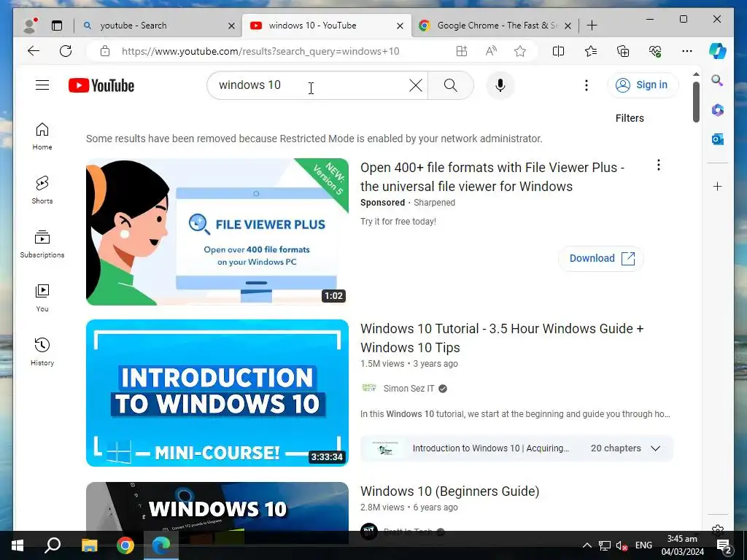Image resolution: width=747 pixels, height=560 pixels.
Task: Show hidden system tray icons chevron
Action: tap(587, 545)
